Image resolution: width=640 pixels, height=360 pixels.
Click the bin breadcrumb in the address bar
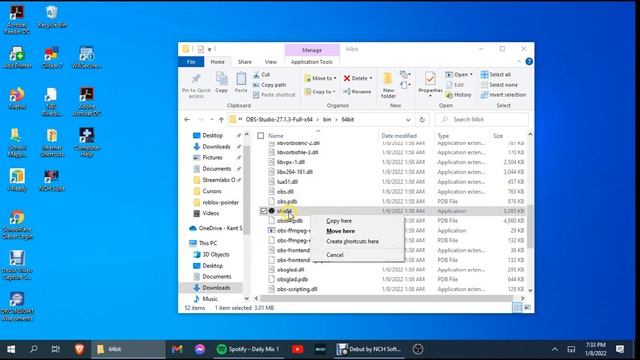(x=327, y=120)
